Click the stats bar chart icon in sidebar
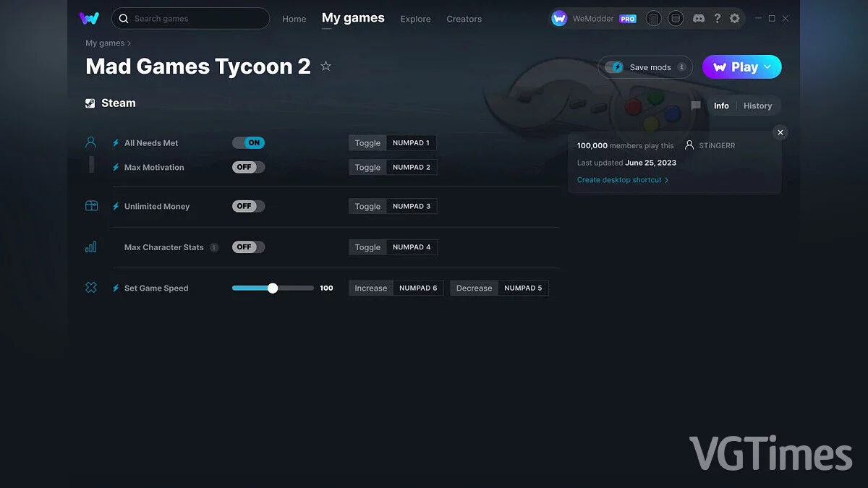 click(x=90, y=247)
